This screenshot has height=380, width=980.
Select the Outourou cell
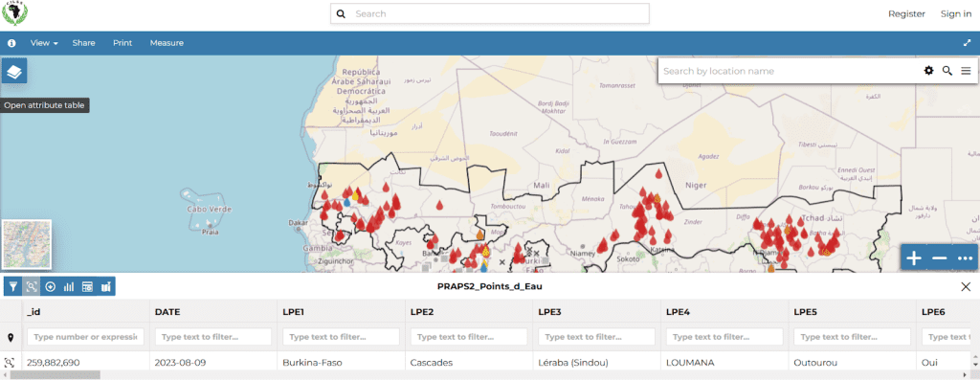(853, 362)
